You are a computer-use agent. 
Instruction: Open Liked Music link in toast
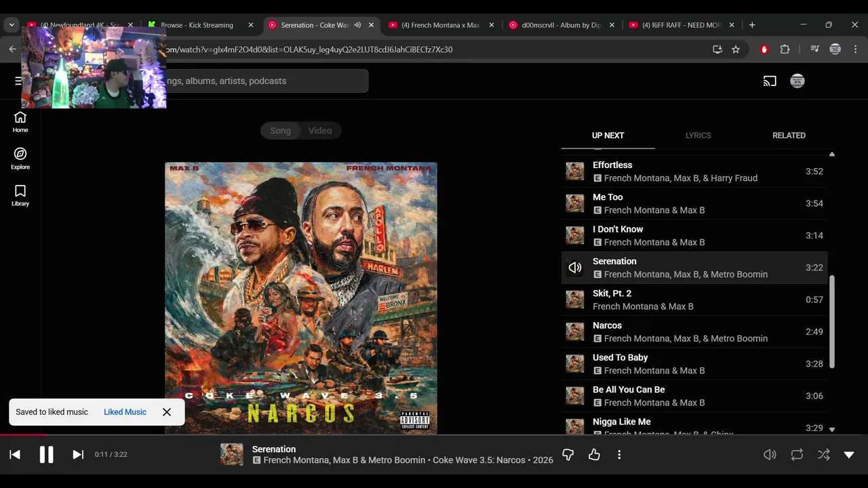click(x=125, y=412)
